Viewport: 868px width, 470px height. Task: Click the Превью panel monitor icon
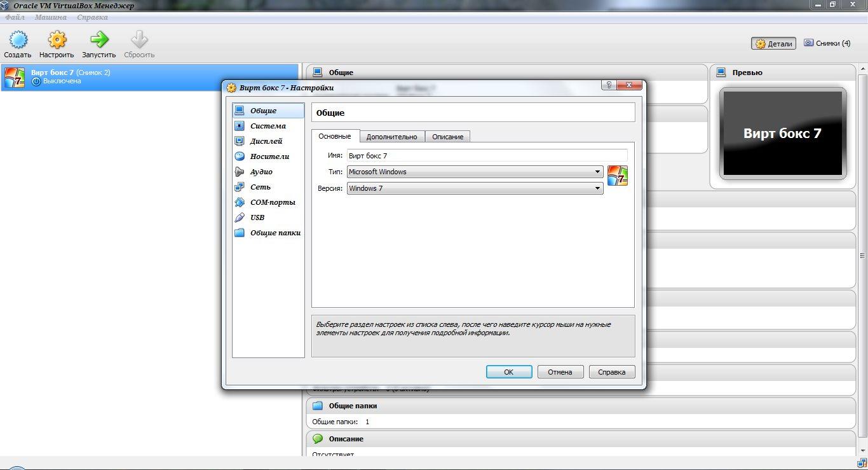[x=721, y=73]
